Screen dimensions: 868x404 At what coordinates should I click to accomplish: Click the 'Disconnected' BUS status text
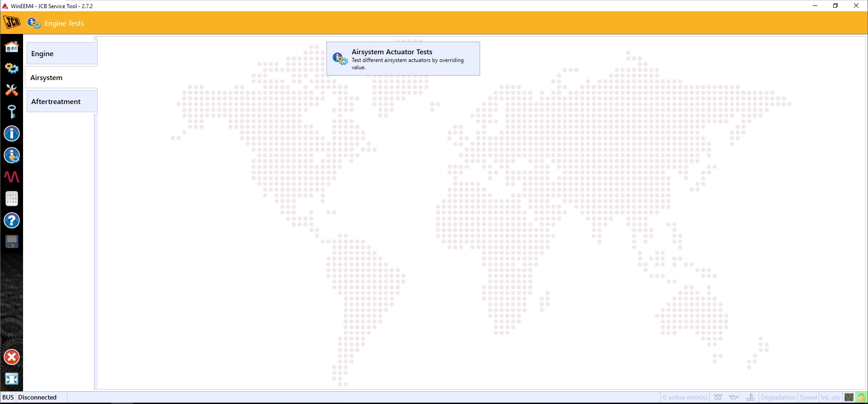38,397
